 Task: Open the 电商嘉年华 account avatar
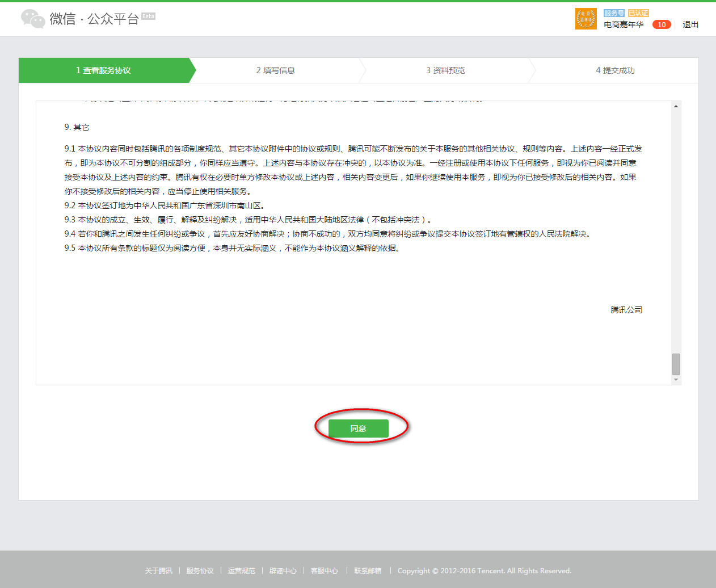point(586,19)
